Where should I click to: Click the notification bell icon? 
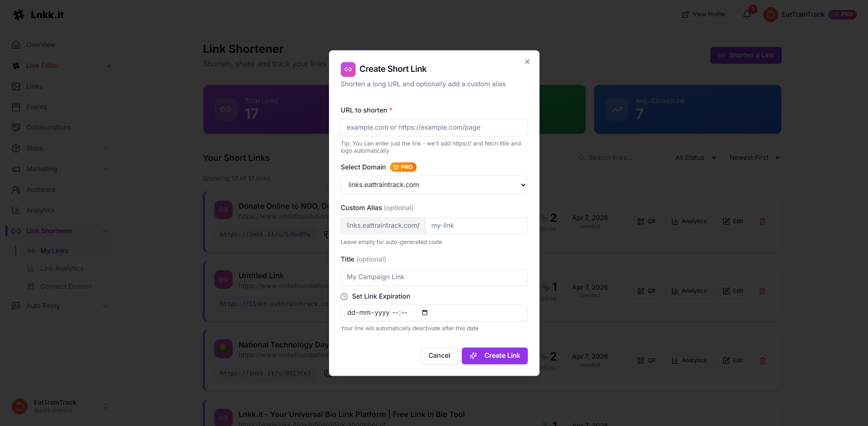click(747, 14)
